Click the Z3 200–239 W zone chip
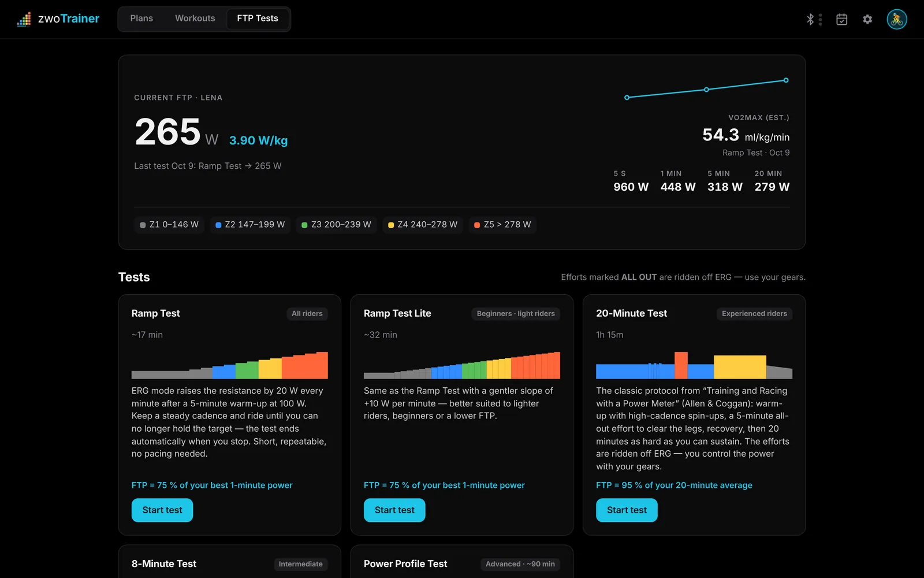Screen dimensions: 924x578 click(x=337, y=224)
